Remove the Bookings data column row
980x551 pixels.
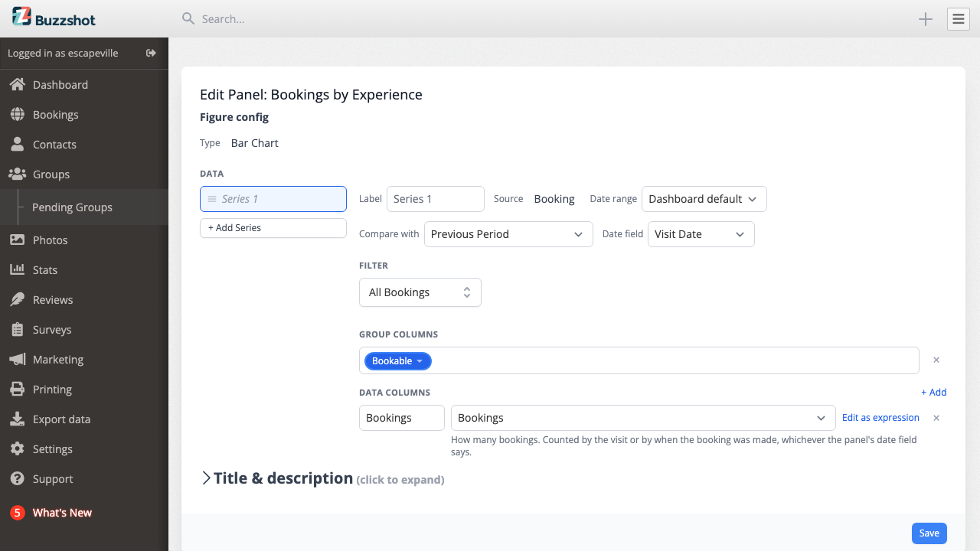coord(936,418)
